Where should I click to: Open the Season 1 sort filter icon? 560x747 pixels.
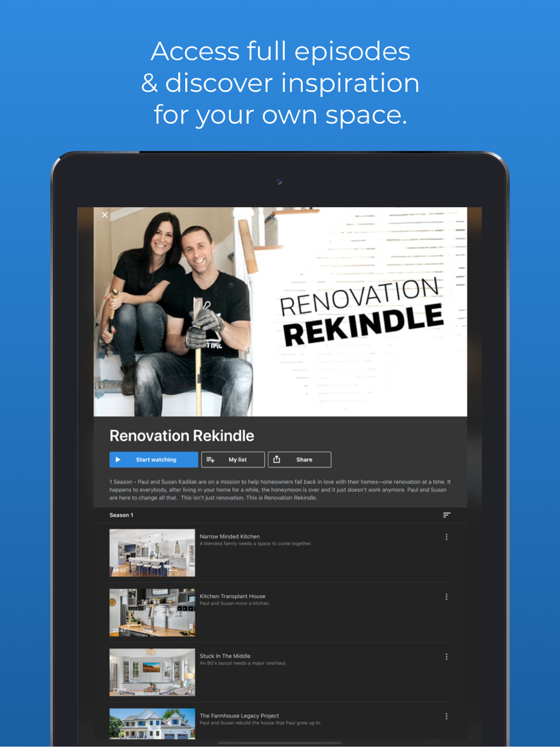(x=446, y=515)
